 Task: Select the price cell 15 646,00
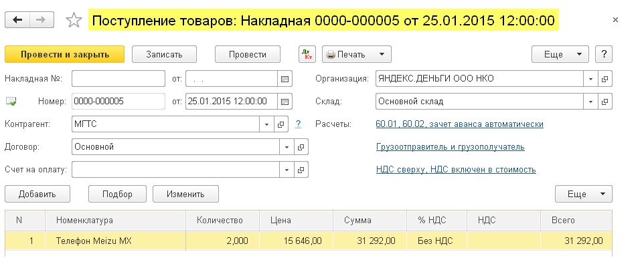click(296, 241)
